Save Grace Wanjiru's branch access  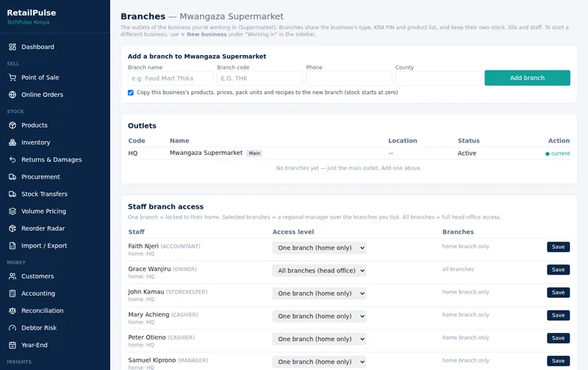(559, 269)
